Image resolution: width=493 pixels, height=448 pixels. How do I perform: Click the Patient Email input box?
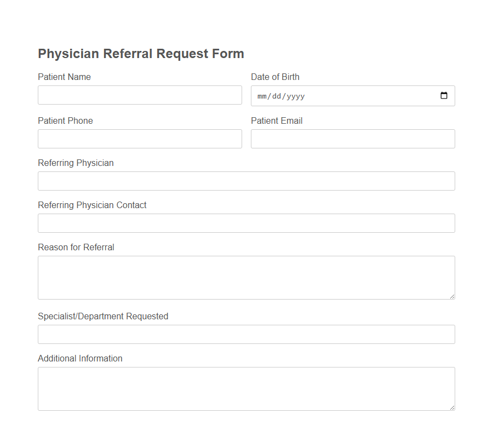tap(353, 139)
